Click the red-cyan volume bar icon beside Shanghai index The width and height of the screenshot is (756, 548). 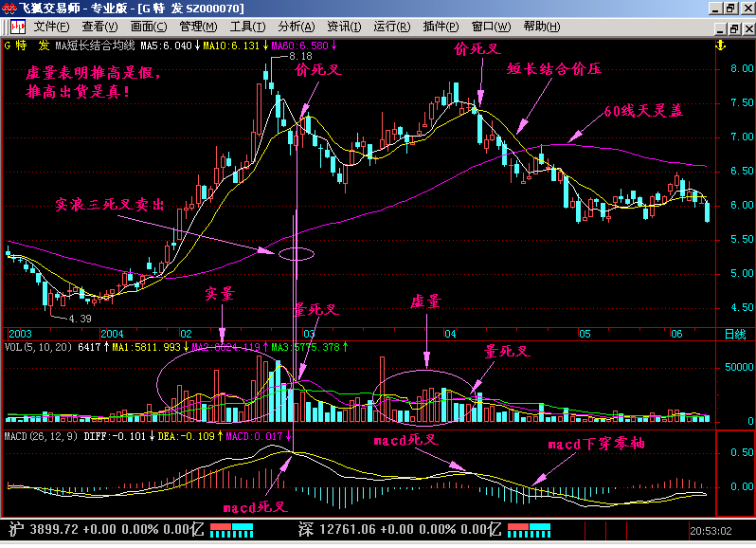(x=230, y=529)
